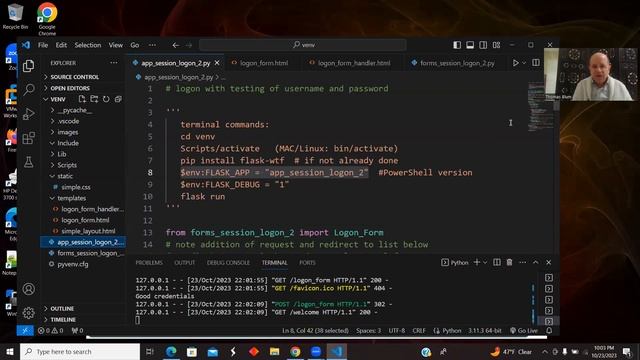
Task: Open the Selection menu
Action: [x=88, y=45]
